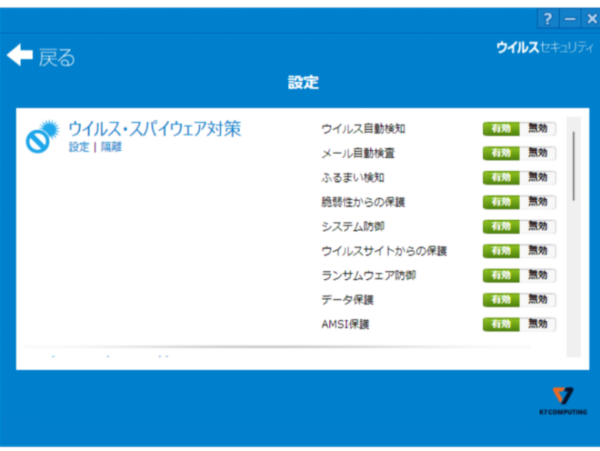Close the security settings window
Screen dimensions: 600x451
[590, 19]
